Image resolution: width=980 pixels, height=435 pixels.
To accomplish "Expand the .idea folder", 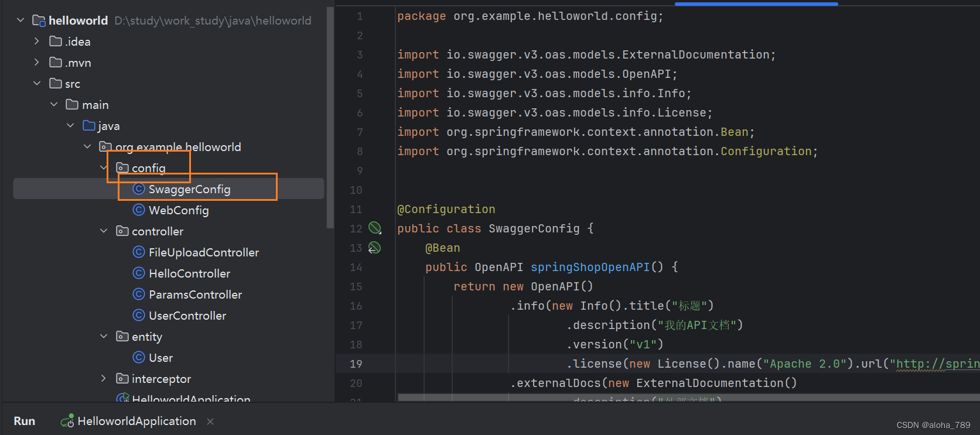I will [x=37, y=42].
